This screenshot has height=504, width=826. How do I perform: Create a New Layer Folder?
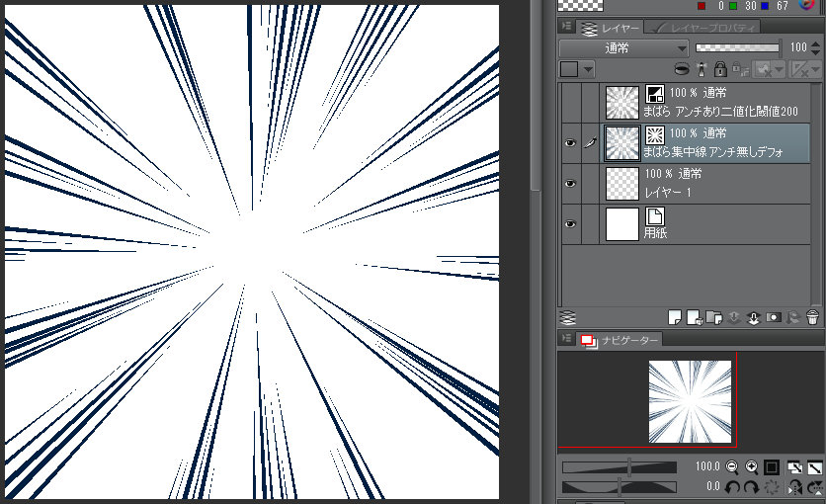pyautogui.click(x=713, y=317)
